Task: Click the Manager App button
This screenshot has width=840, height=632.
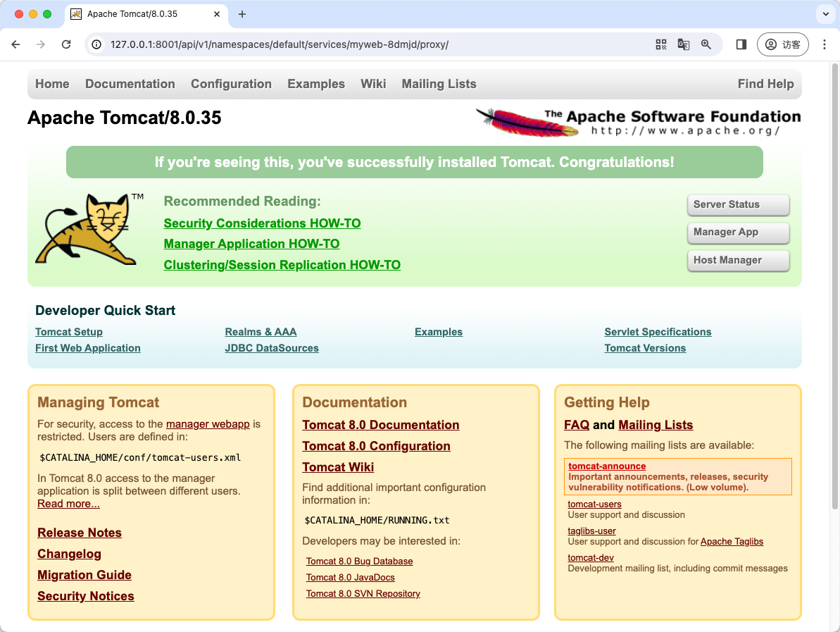Action: coord(738,233)
